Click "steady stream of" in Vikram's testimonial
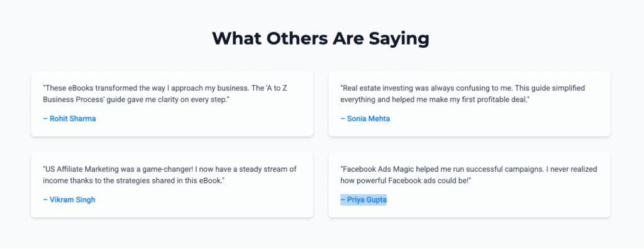 coord(273,169)
